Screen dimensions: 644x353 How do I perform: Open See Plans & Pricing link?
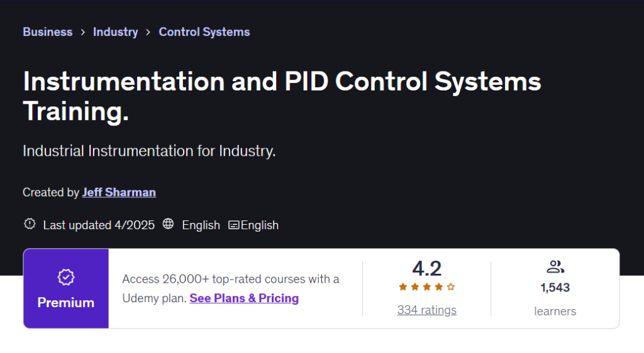[x=244, y=298]
